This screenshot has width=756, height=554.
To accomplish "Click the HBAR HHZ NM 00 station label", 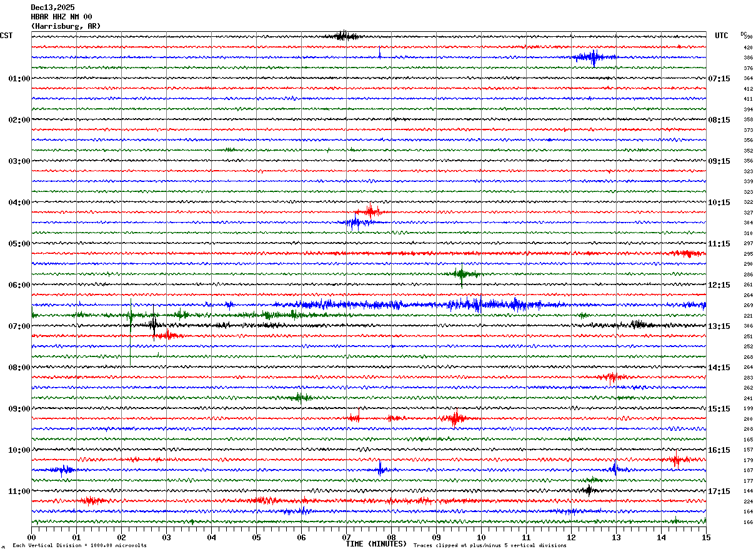I will coord(61,17).
